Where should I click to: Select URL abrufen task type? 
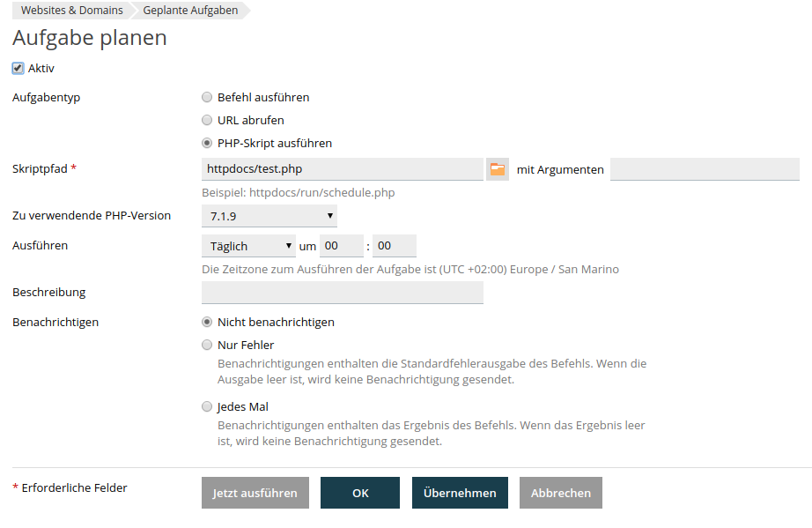(207, 120)
